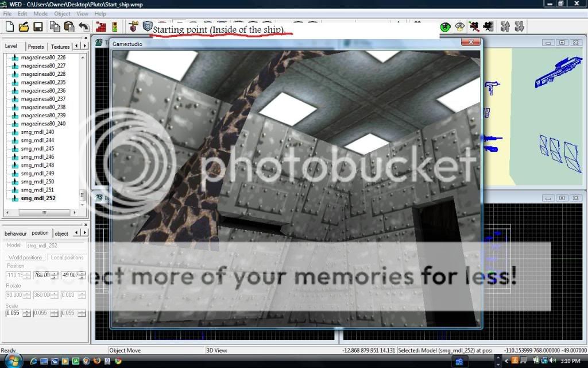
Task: Switch to the Textures tab
Action: [60, 47]
